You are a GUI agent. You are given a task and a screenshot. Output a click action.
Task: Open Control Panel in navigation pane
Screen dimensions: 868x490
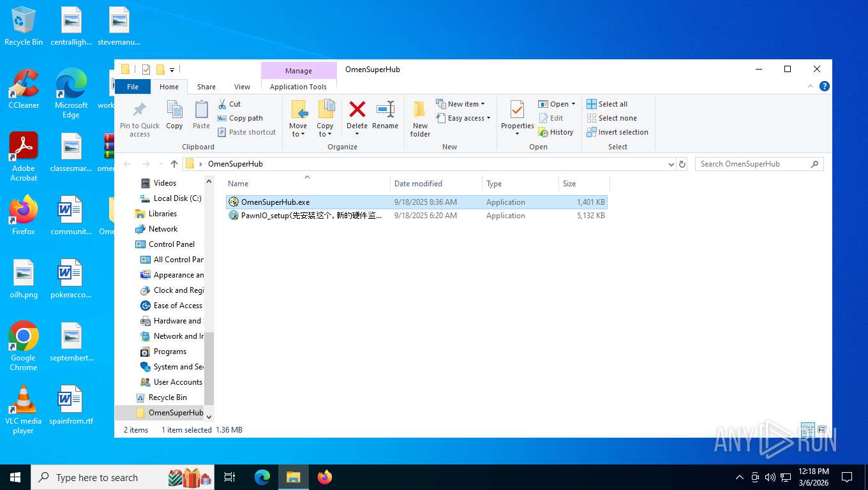click(x=165, y=244)
